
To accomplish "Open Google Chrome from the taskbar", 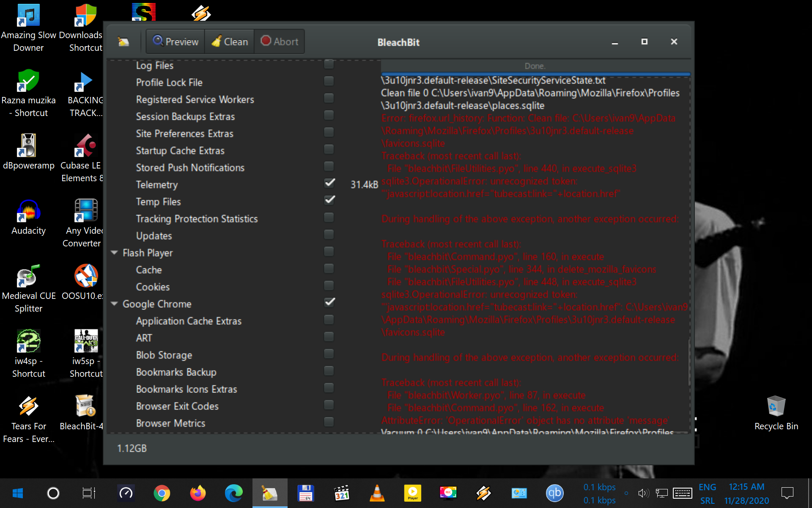I will [162, 493].
